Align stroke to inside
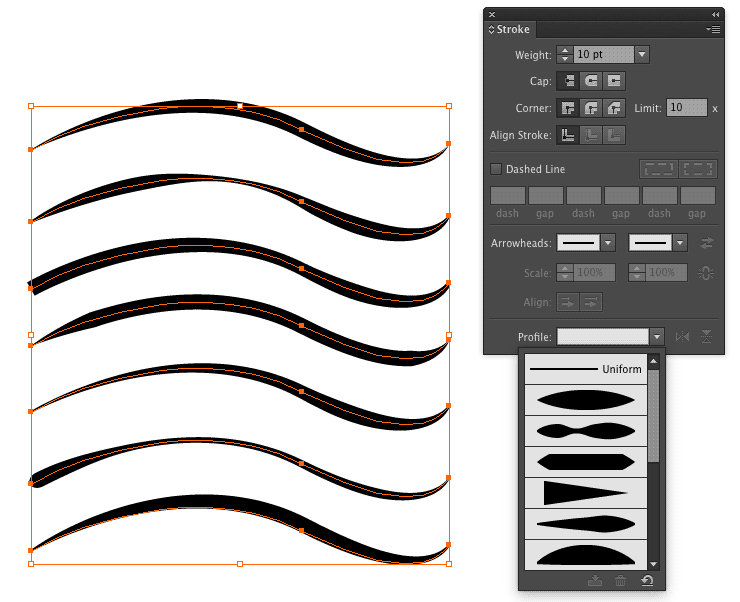This screenshot has width=740, height=602. pos(591,135)
